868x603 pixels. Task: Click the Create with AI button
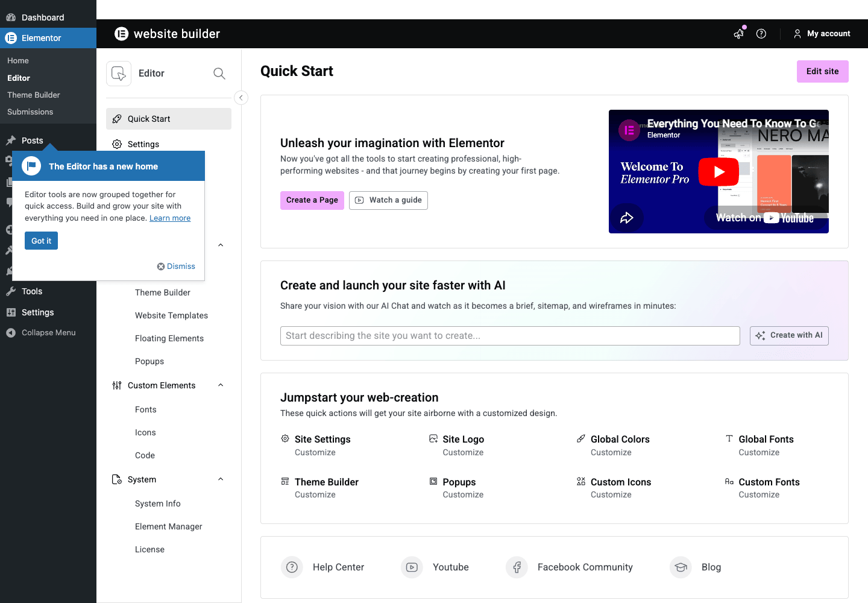pos(789,336)
